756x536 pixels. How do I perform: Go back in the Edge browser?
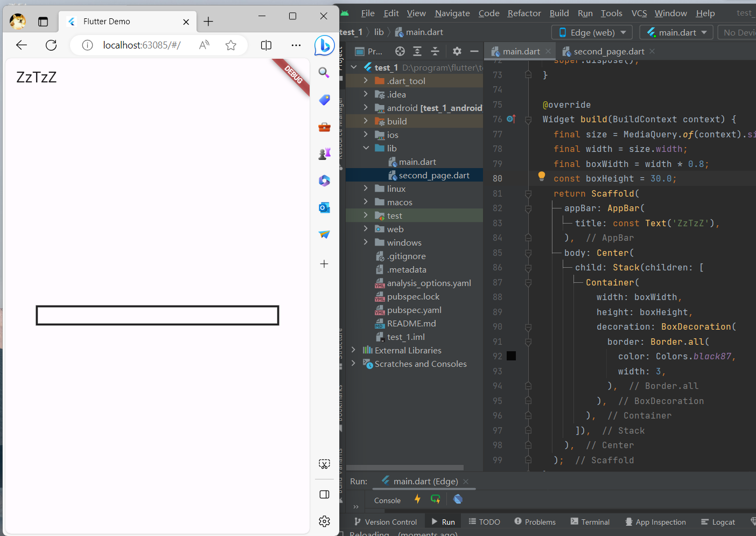[x=22, y=45]
